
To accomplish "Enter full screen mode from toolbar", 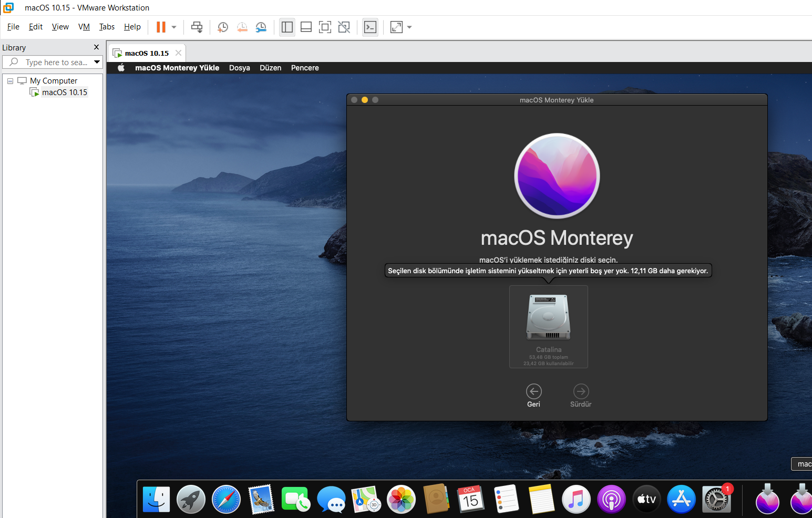I will pos(325,27).
